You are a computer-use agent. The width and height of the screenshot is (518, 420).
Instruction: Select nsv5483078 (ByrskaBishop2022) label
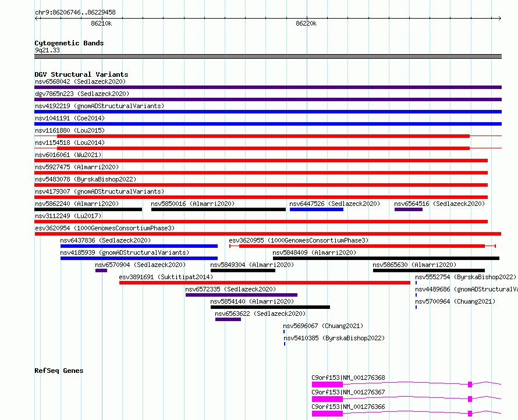(86, 179)
